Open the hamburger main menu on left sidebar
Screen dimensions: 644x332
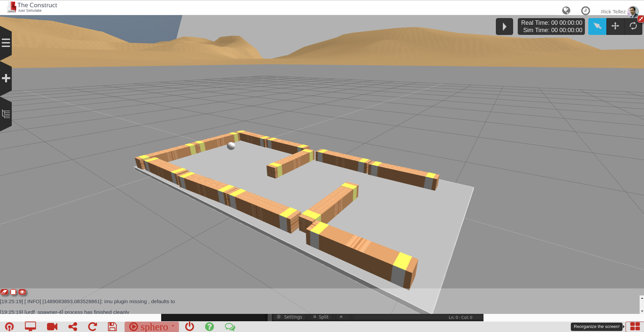[6, 43]
